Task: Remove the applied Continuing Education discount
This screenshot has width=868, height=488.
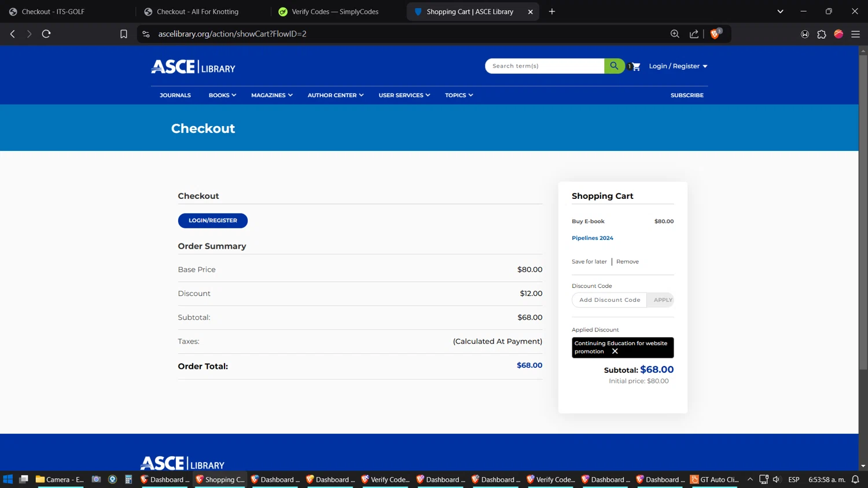Action: [x=615, y=352]
